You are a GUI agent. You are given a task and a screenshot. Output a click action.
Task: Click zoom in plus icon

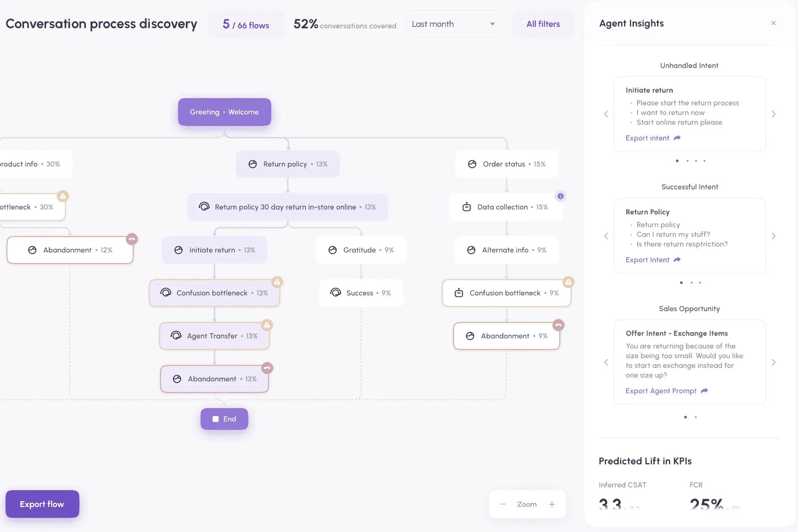552,504
